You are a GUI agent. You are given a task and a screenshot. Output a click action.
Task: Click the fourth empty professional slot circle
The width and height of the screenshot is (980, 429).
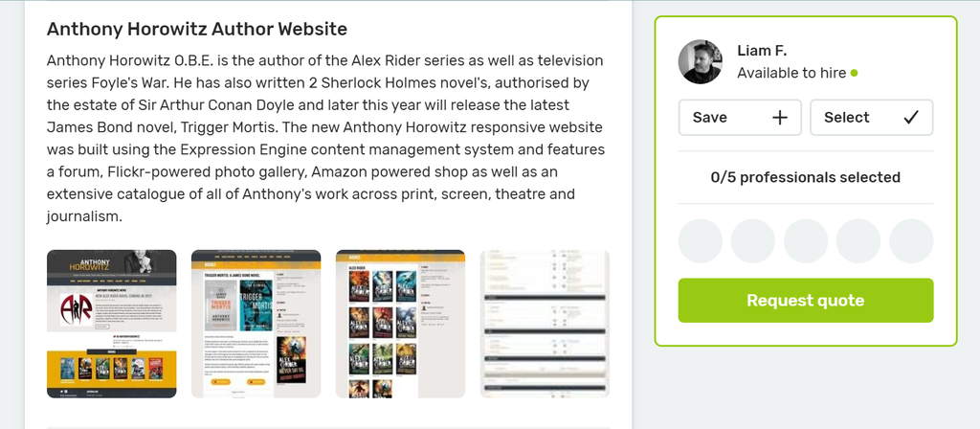click(x=858, y=240)
